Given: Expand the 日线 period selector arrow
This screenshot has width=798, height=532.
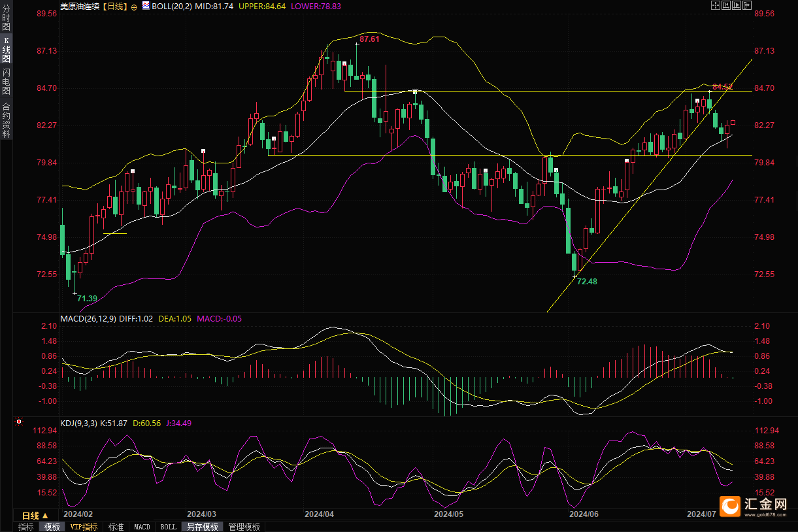Looking at the screenshot, I should [45, 516].
